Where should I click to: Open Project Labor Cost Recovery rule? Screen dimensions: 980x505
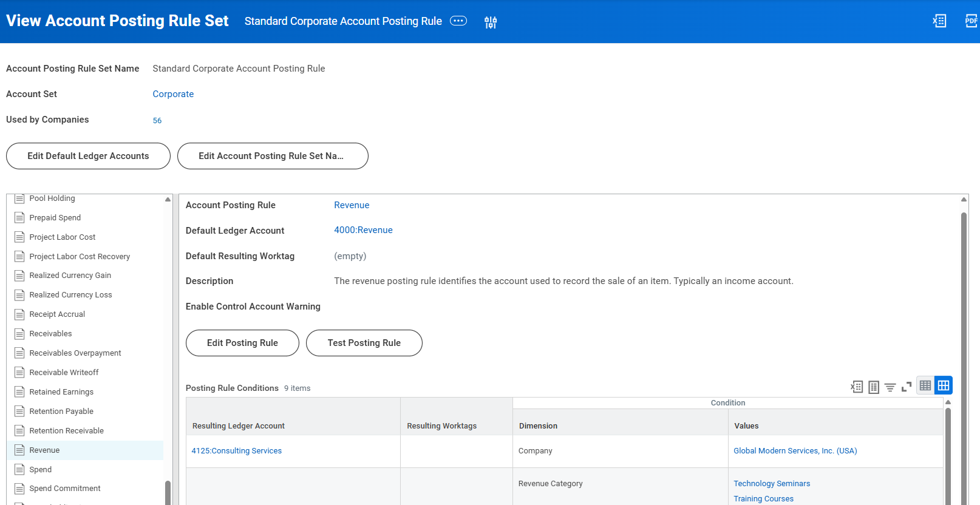pyautogui.click(x=80, y=257)
